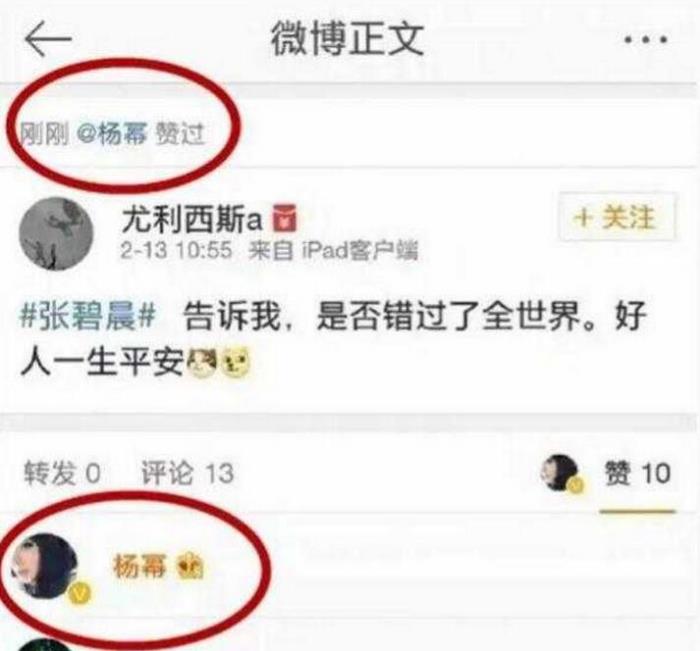Click 杨幂 name in likes list
700x651 pixels.
coord(140,566)
